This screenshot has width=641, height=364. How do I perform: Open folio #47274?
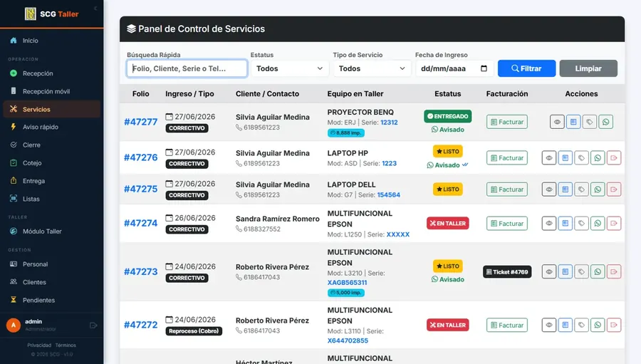140,223
